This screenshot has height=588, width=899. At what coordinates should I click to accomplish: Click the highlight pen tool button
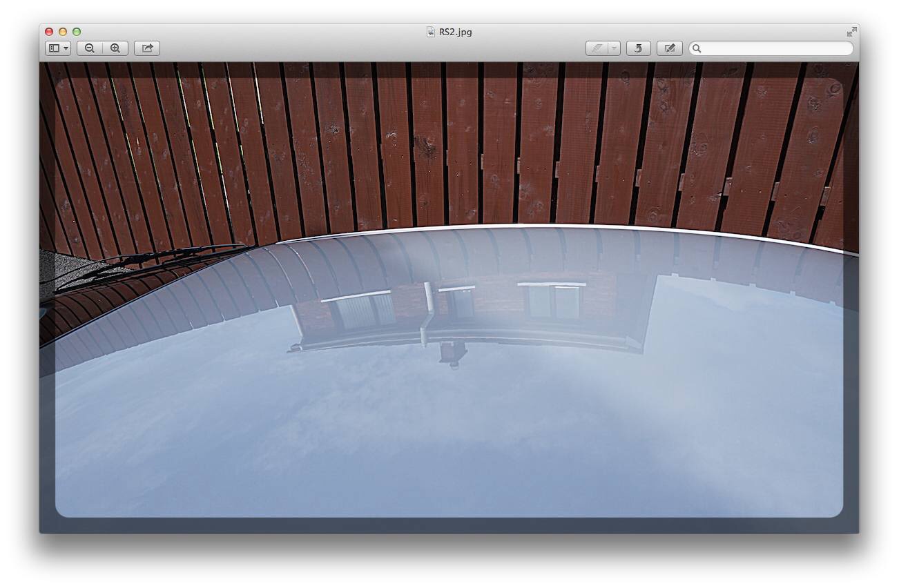597,48
